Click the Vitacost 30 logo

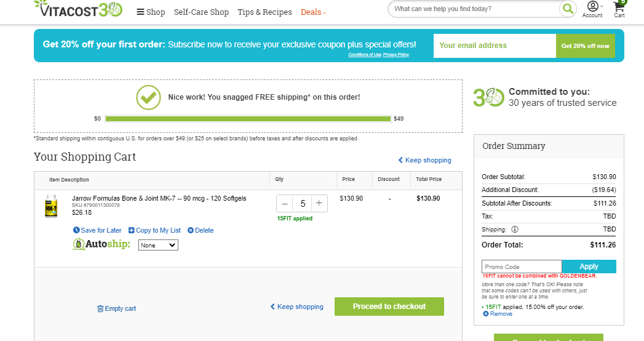(78, 9)
